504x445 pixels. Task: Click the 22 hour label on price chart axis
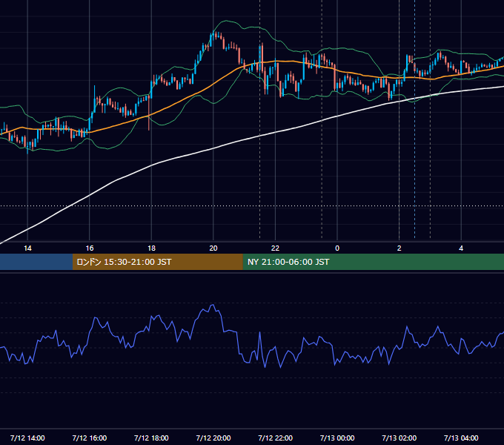point(275,248)
